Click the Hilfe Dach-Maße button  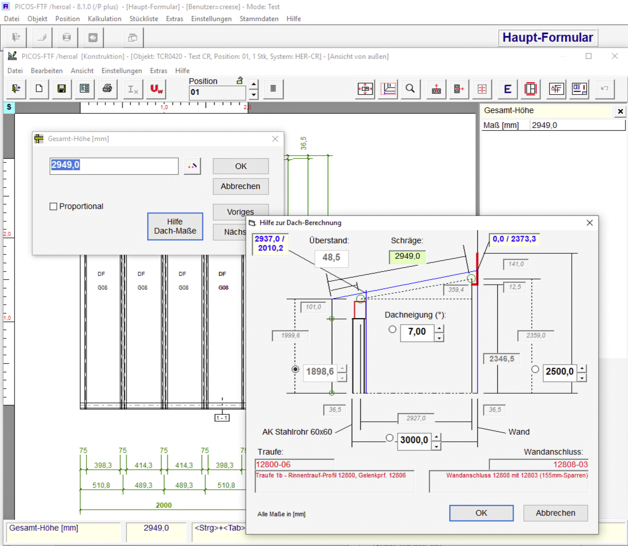point(175,227)
